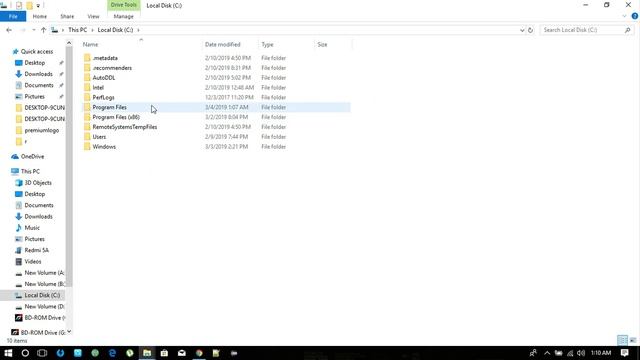Select the Program Files folder
The width and height of the screenshot is (640, 360).
(109, 107)
